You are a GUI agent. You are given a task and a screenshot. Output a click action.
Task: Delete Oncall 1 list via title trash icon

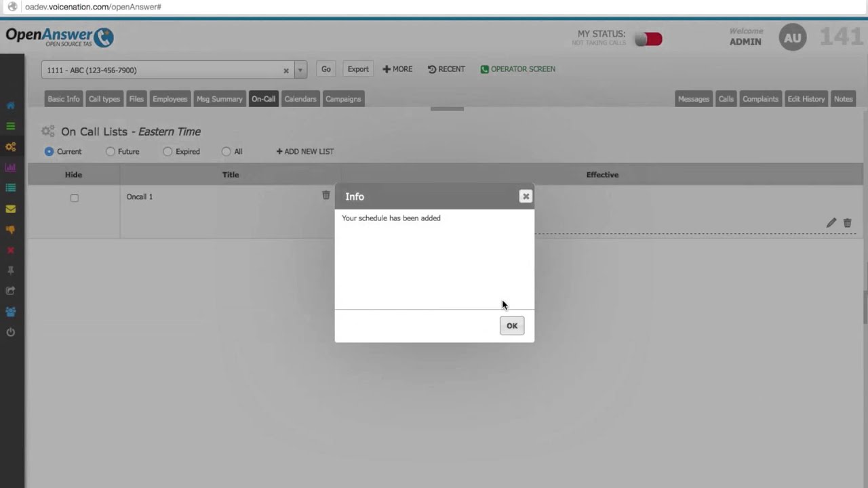pos(326,195)
